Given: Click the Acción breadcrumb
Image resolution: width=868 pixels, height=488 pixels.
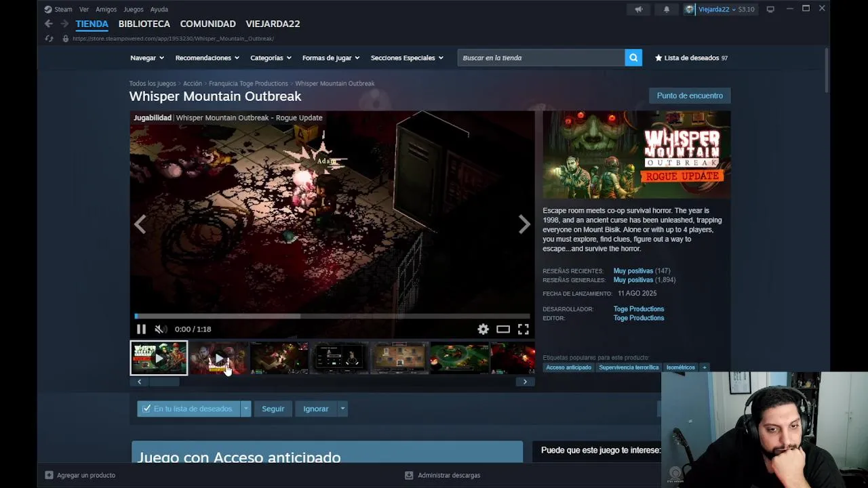Looking at the screenshot, I should [x=193, y=83].
